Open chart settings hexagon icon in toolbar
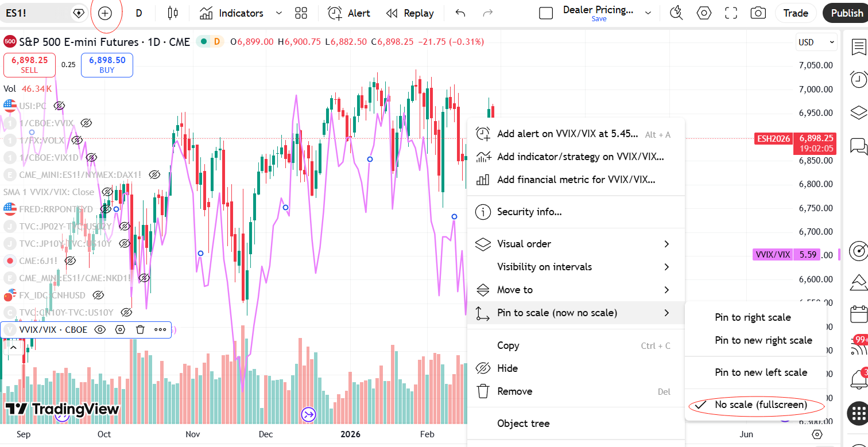The image size is (868, 447). pyautogui.click(x=704, y=13)
